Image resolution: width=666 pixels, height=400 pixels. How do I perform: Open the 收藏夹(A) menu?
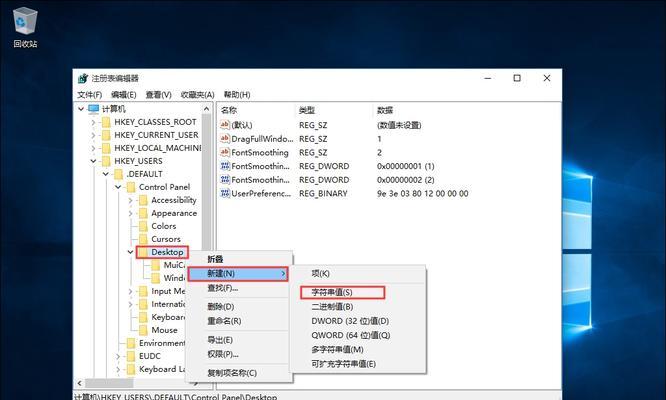click(198, 95)
